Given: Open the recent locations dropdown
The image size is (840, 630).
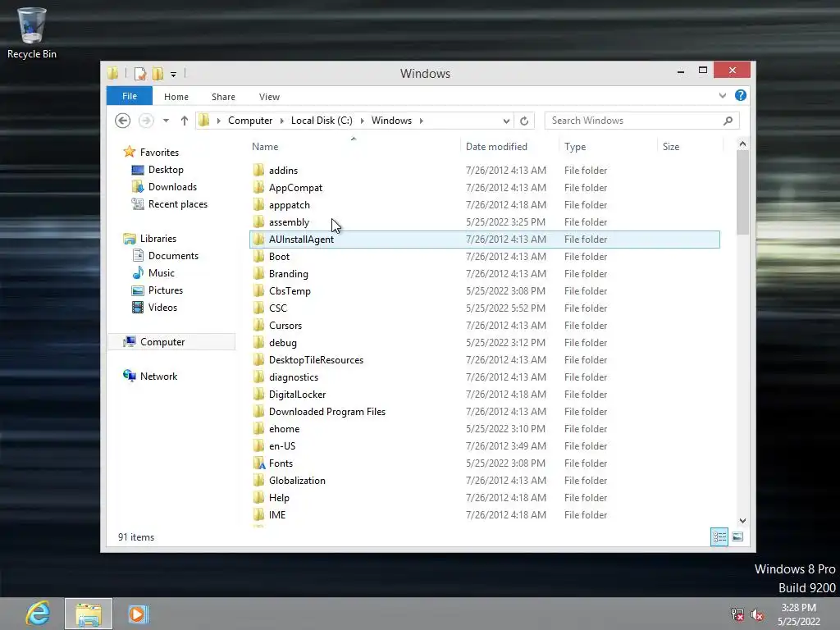Looking at the screenshot, I should (x=166, y=121).
